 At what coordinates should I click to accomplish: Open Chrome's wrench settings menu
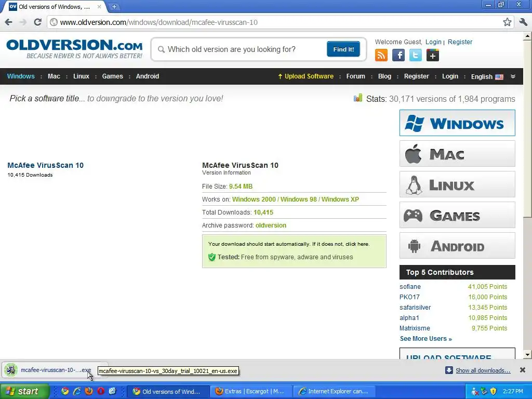[523, 22]
